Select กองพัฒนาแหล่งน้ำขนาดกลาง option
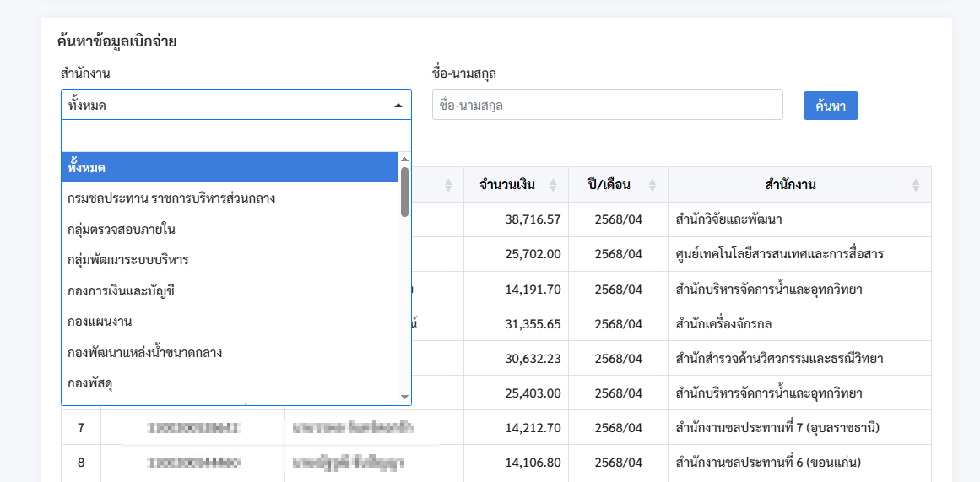 (x=230, y=352)
